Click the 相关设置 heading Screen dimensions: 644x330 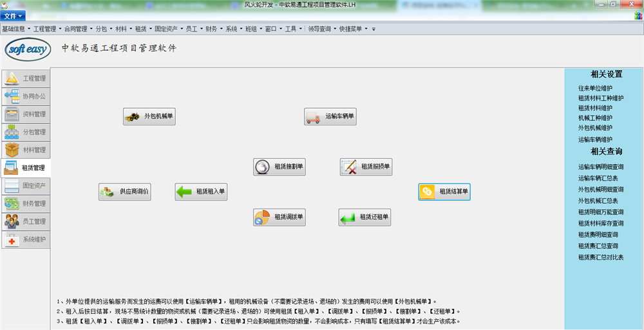[607, 74]
